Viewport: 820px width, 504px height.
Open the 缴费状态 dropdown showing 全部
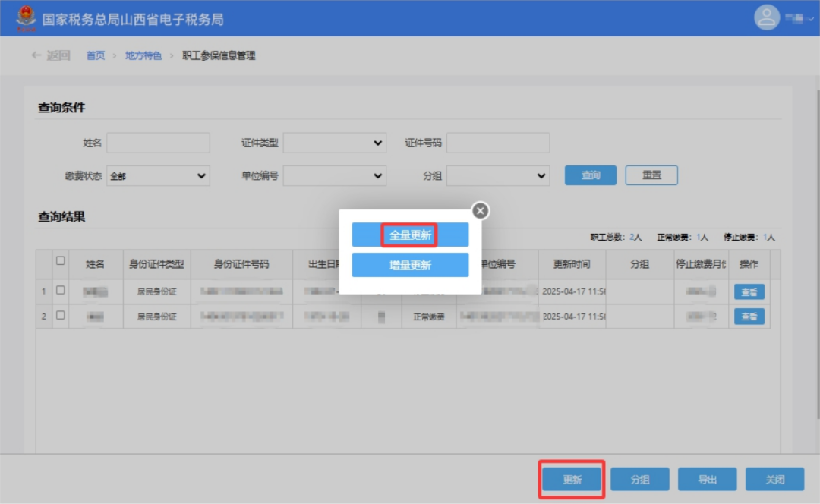point(158,175)
